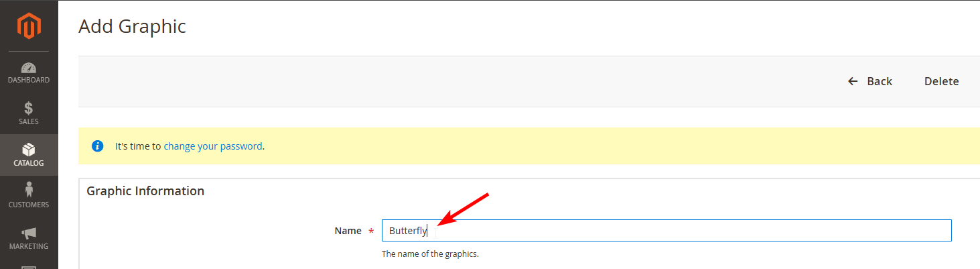This screenshot has height=269, width=980.
Task: Open the SALES menu label
Action: click(x=29, y=122)
